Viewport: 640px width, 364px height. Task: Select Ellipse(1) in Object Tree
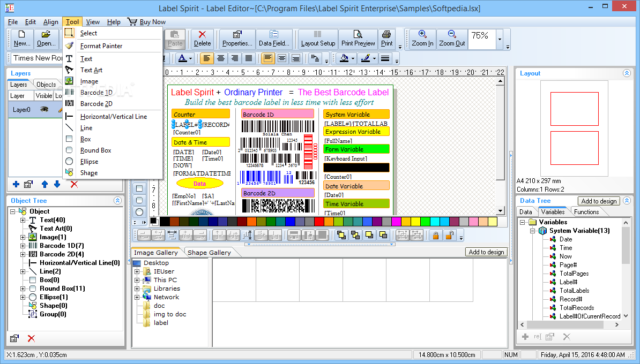coord(54,297)
